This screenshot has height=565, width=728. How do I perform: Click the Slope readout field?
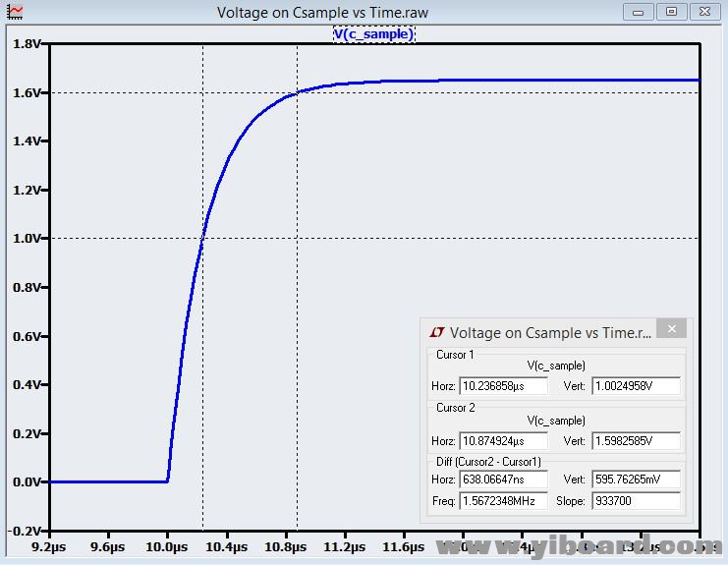click(x=636, y=501)
